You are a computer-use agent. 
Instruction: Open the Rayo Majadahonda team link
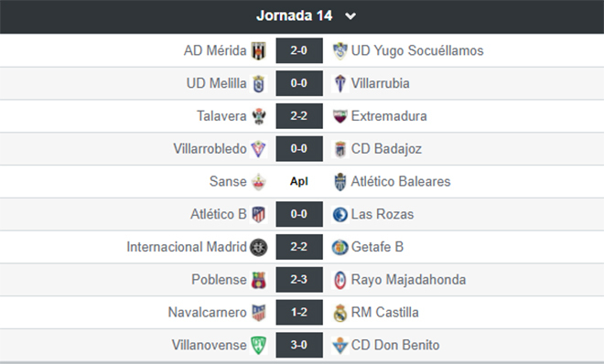point(408,280)
